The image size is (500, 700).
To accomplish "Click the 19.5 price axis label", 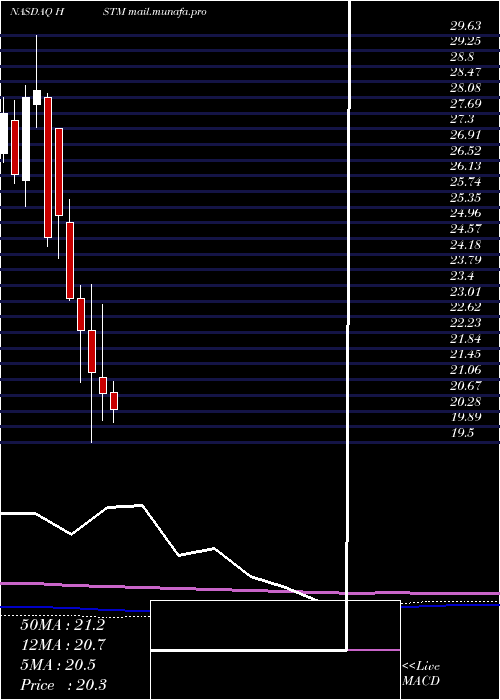I will (462, 433).
